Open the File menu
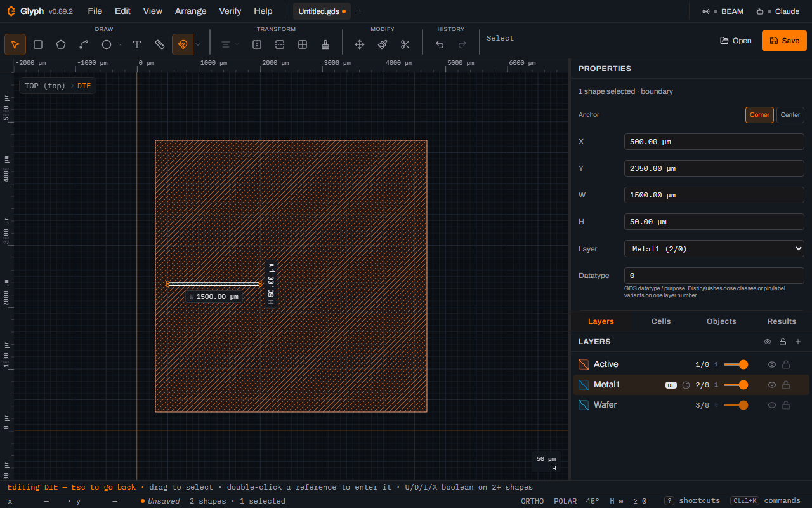This screenshot has height=508, width=812. click(x=95, y=11)
